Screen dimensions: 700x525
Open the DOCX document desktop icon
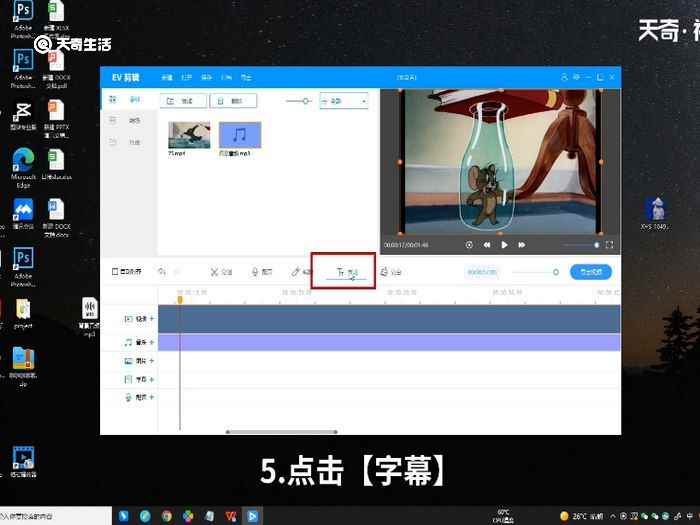[56, 217]
